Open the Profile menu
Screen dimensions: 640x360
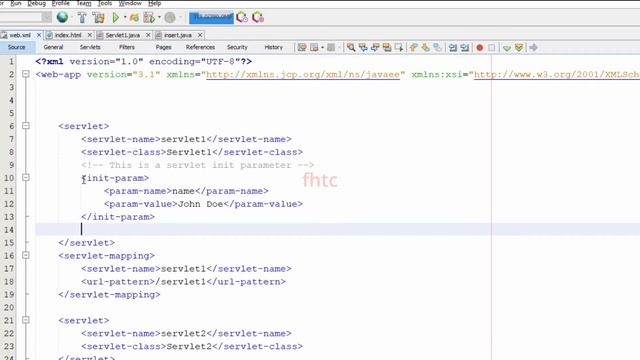click(60, 3)
